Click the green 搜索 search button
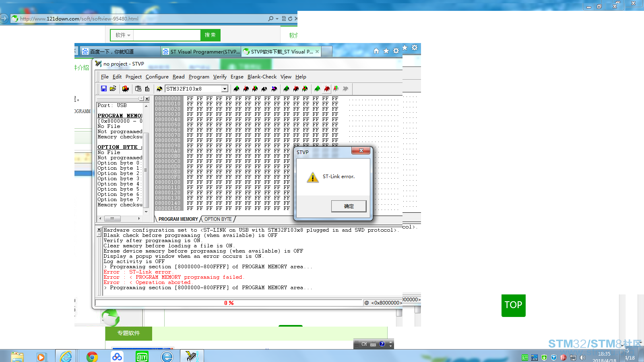 point(210,35)
